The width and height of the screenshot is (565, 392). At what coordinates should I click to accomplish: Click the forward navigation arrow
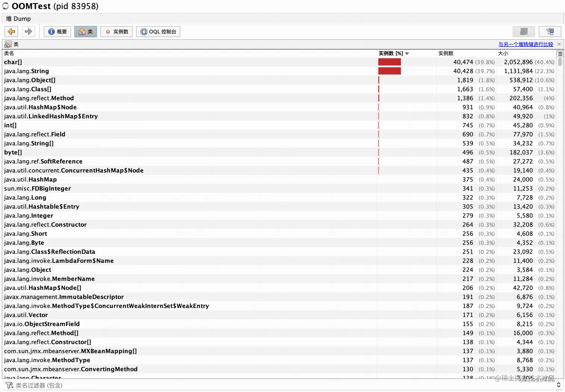point(28,31)
